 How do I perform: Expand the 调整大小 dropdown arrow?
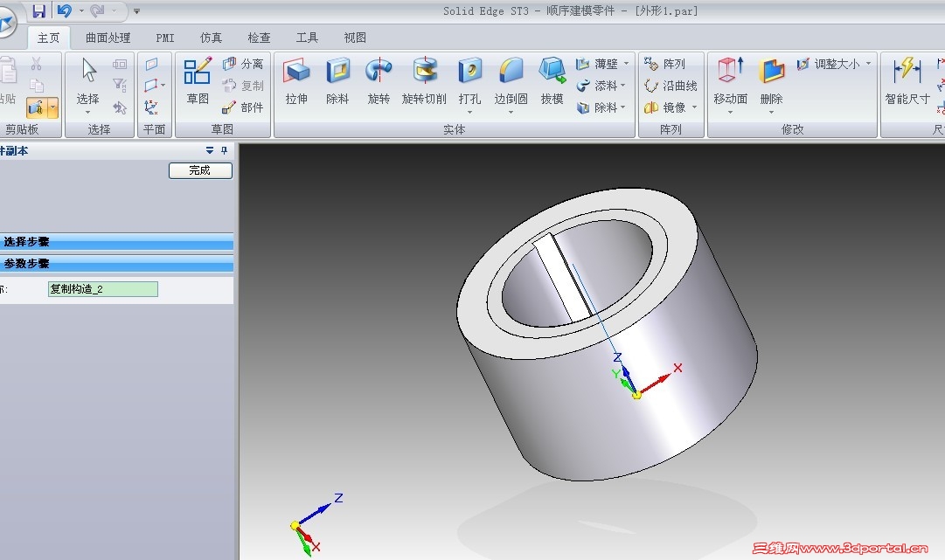pyautogui.click(x=868, y=63)
